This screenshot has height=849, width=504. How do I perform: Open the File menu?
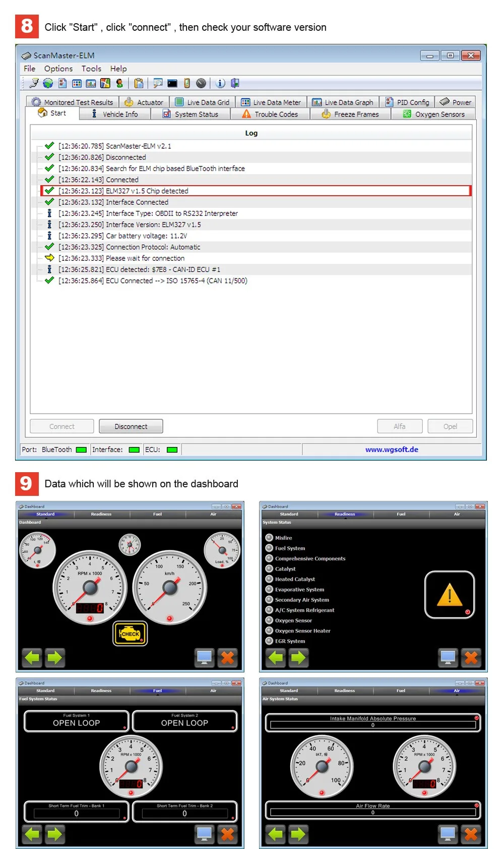tap(30, 69)
